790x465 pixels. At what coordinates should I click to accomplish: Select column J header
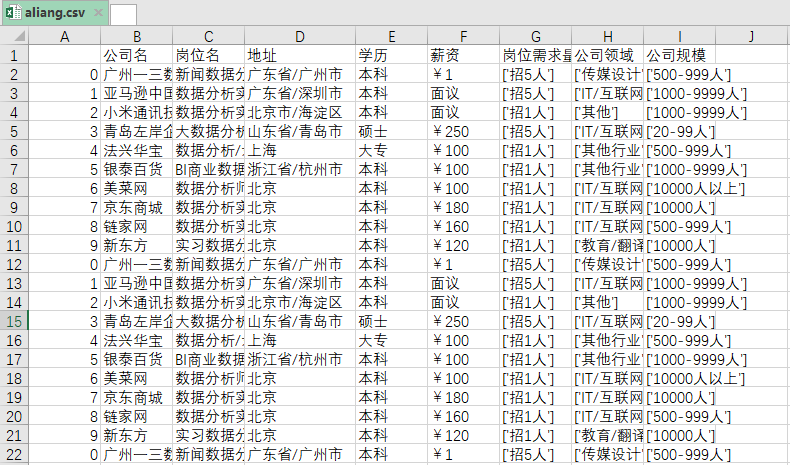[x=751, y=36]
